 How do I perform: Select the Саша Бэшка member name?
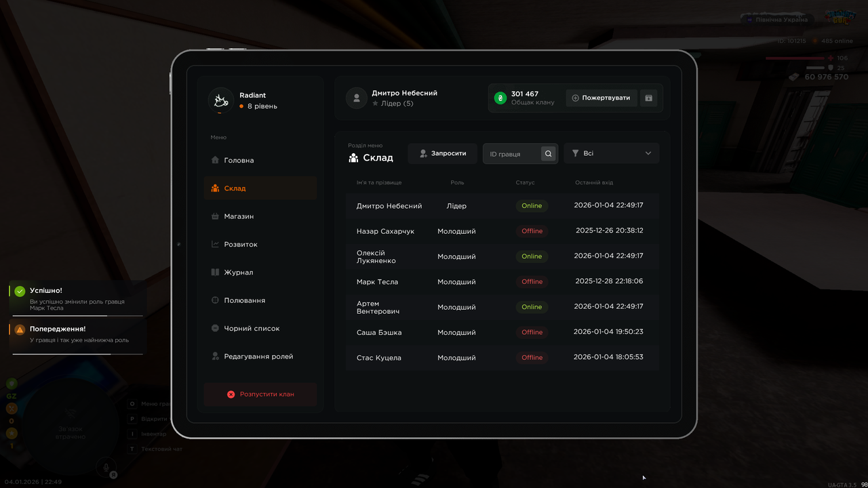pyautogui.click(x=379, y=332)
